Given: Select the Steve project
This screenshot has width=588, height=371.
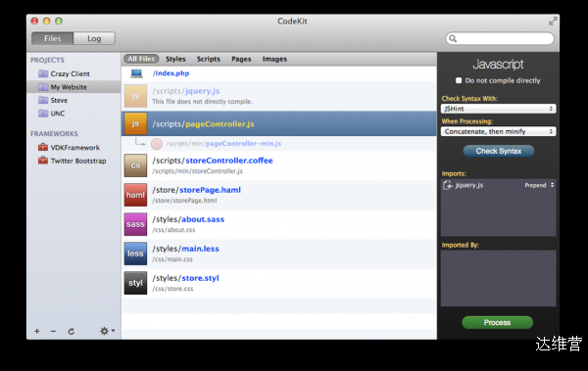Looking at the screenshot, I should pos(73,100).
